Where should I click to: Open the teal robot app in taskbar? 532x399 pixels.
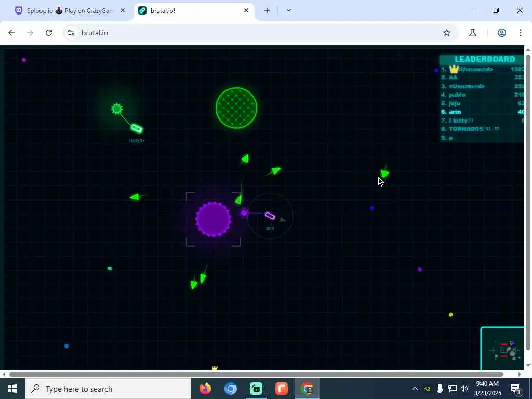pyautogui.click(x=256, y=389)
